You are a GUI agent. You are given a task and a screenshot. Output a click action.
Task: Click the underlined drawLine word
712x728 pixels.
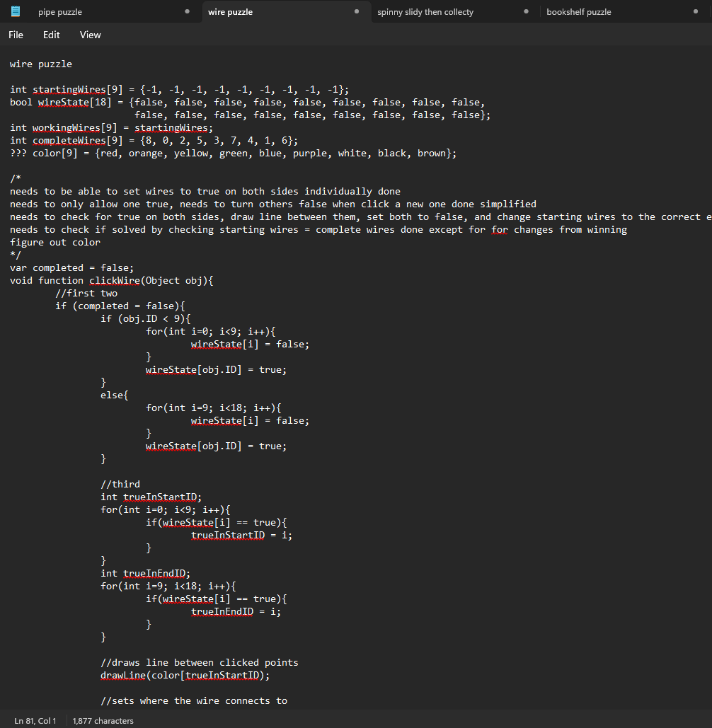[x=122, y=676]
